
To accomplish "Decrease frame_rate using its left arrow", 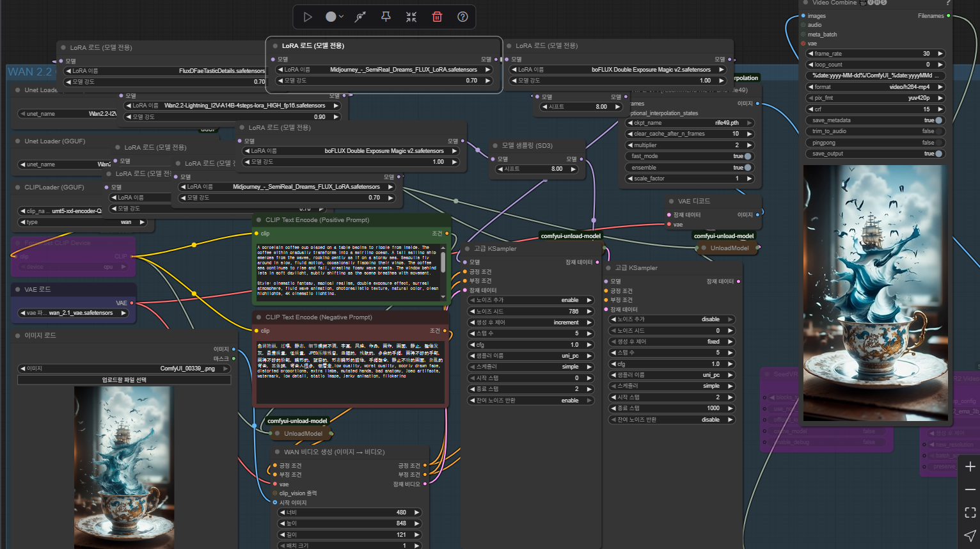I will [810, 54].
